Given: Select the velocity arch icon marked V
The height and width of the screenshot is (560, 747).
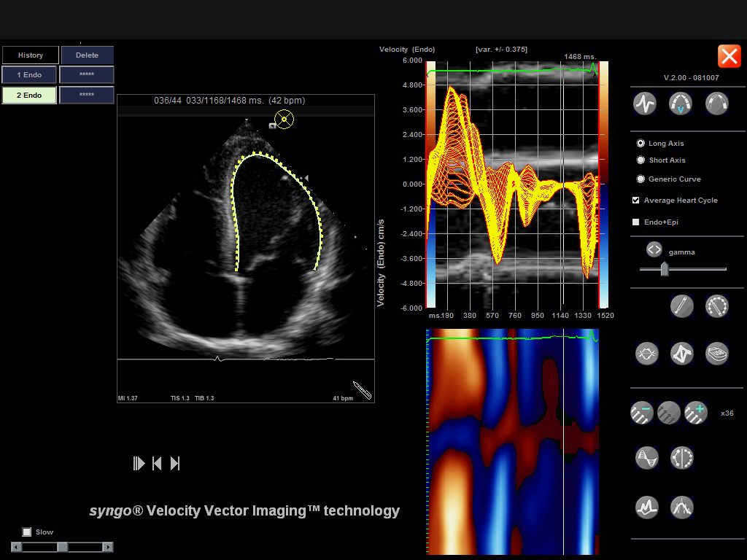Looking at the screenshot, I should pos(681,104).
